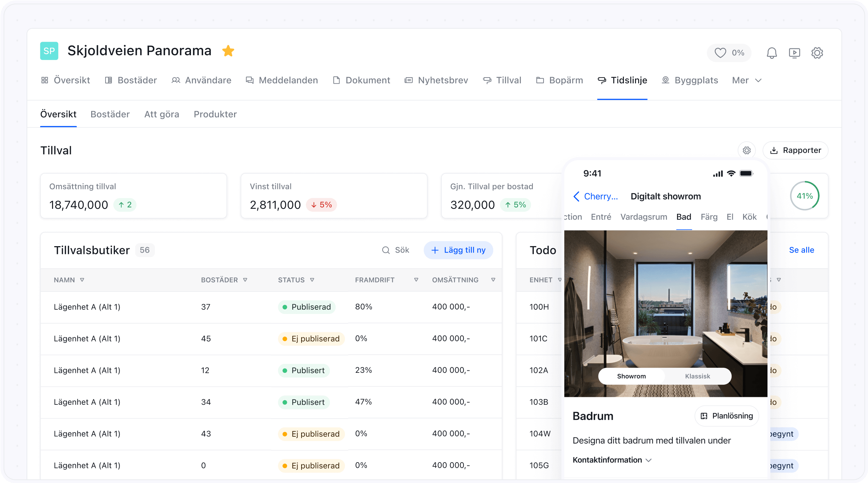Select the Bad room tab

(x=683, y=217)
